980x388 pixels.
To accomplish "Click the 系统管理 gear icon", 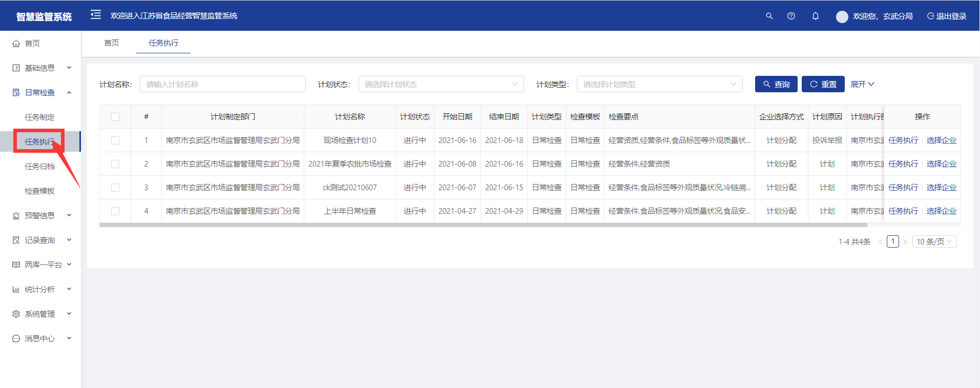I will pyautogui.click(x=16, y=314).
